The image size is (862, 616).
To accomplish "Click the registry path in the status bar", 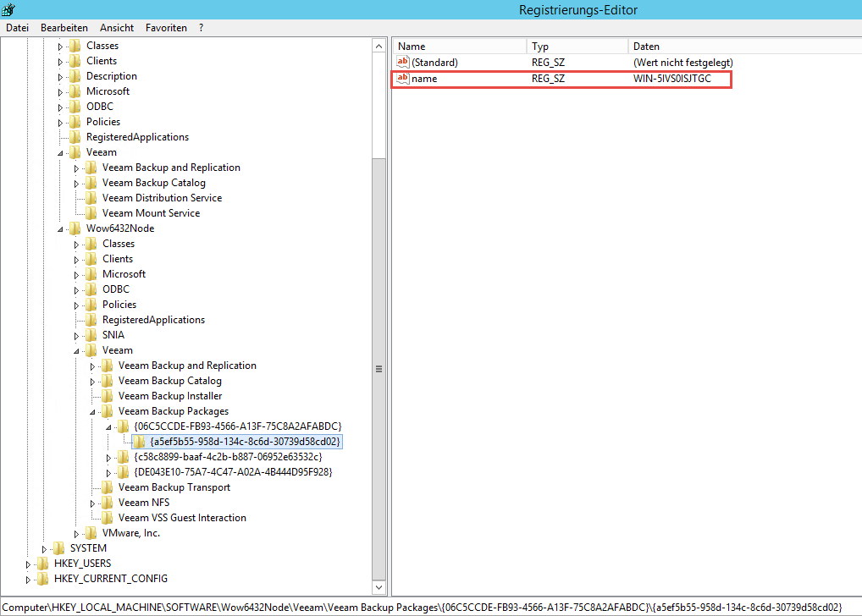I will pyautogui.click(x=423, y=608).
